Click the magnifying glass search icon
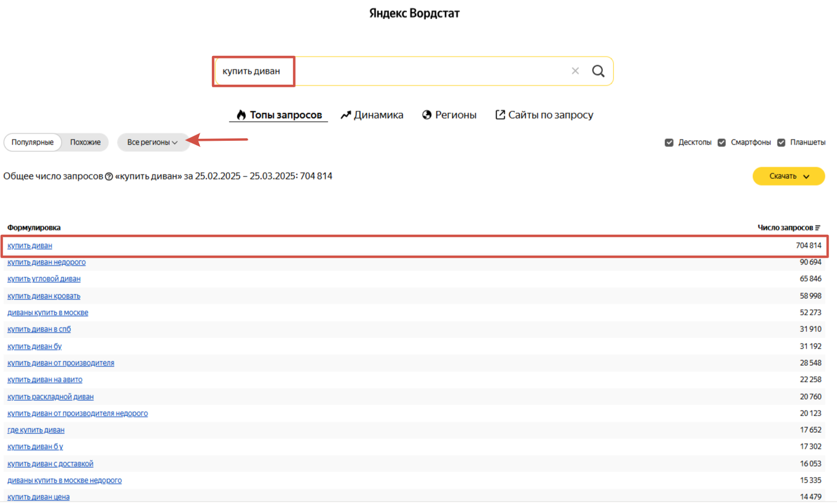837x504 pixels. click(x=598, y=71)
